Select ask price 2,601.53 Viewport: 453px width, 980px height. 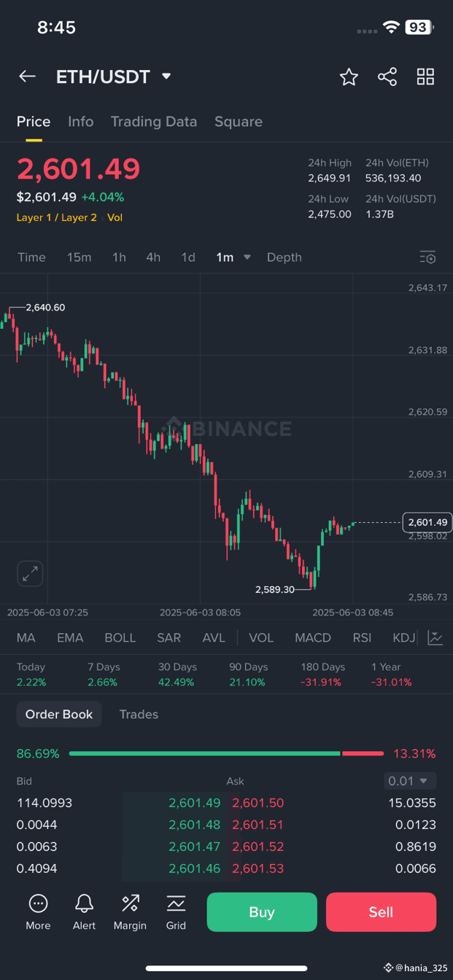[258, 868]
